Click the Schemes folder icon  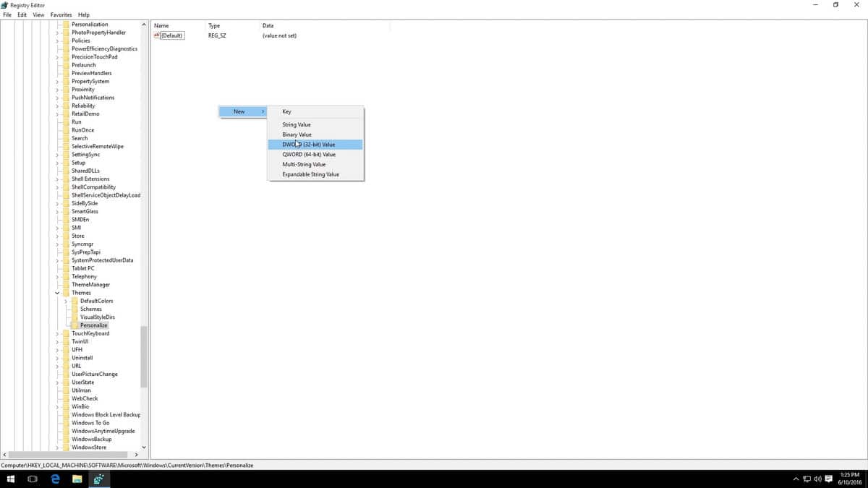click(75, 309)
